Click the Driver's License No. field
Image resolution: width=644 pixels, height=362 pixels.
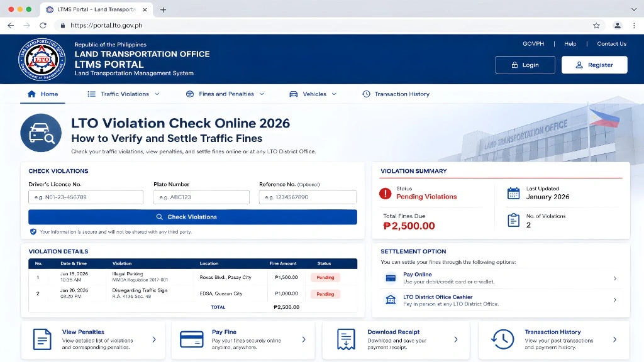point(86,197)
